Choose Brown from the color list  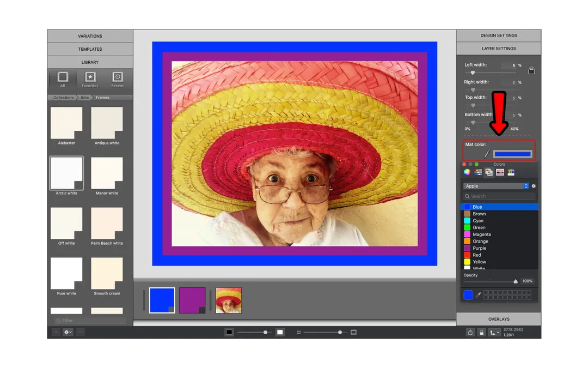[499, 214]
